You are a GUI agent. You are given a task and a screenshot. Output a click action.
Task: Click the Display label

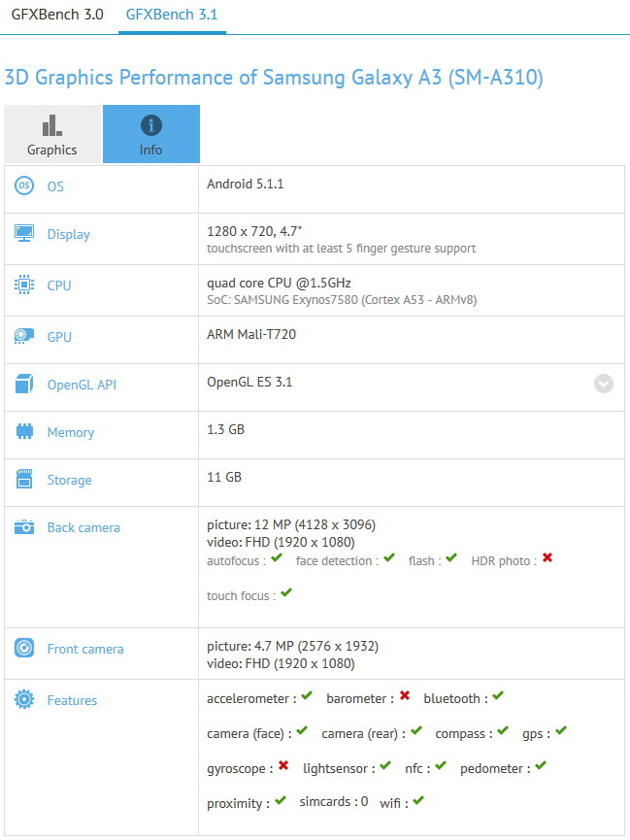pyautogui.click(x=69, y=235)
